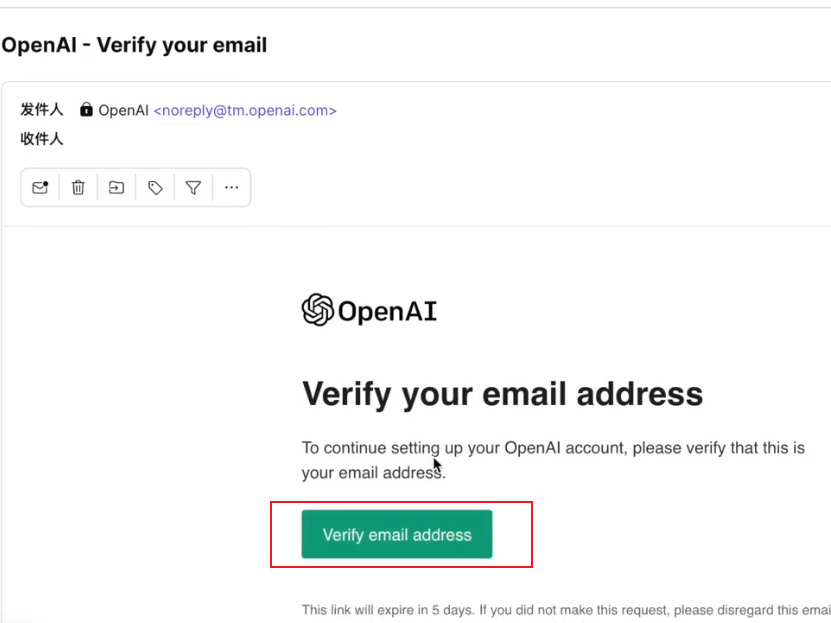
Task: Click the subject line 'OpenAI - Verify your email'
Action: tap(134, 45)
